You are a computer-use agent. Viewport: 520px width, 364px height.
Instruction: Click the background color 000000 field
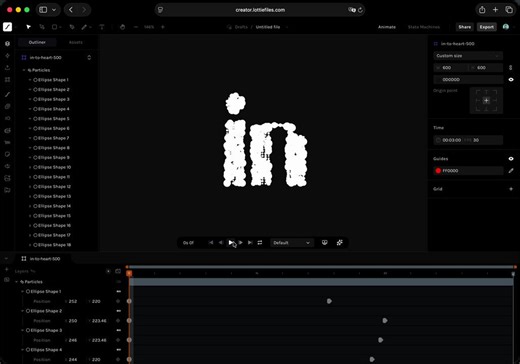click(468, 80)
